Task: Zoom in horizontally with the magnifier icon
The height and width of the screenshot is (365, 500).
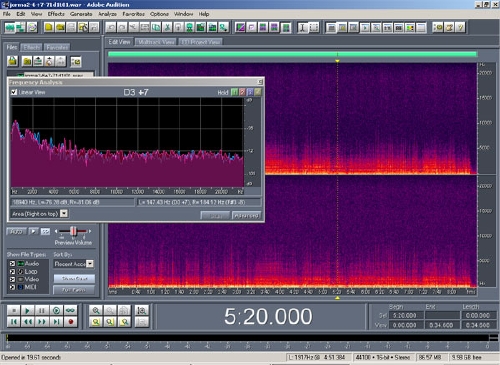Action: [x=96, y=311]
